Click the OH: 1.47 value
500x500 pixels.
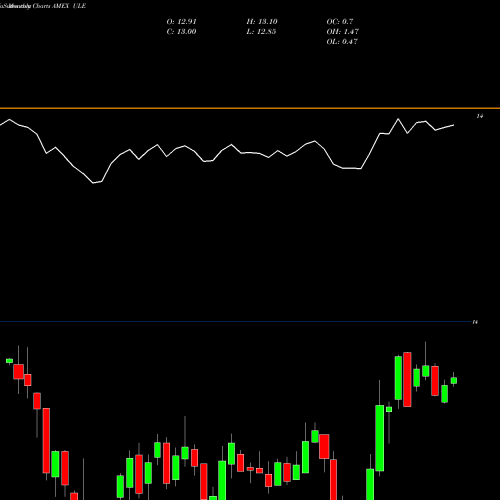point(342,32)
